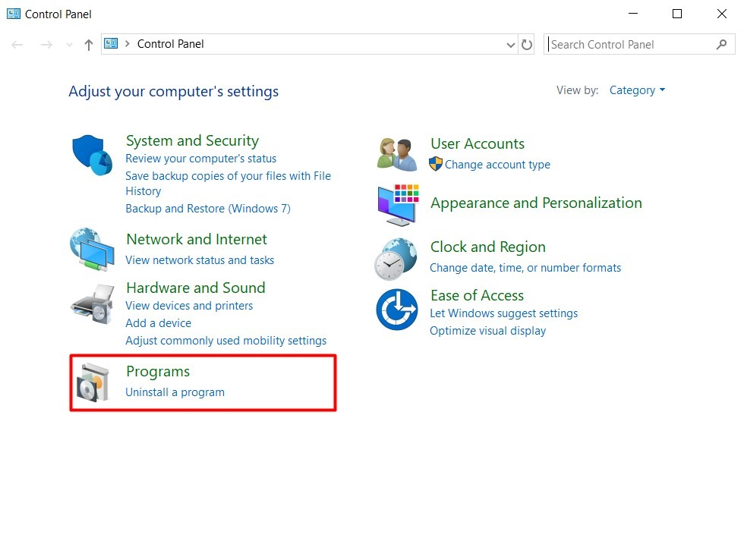Open the View by Category dropdown

[x=637, y=90]
